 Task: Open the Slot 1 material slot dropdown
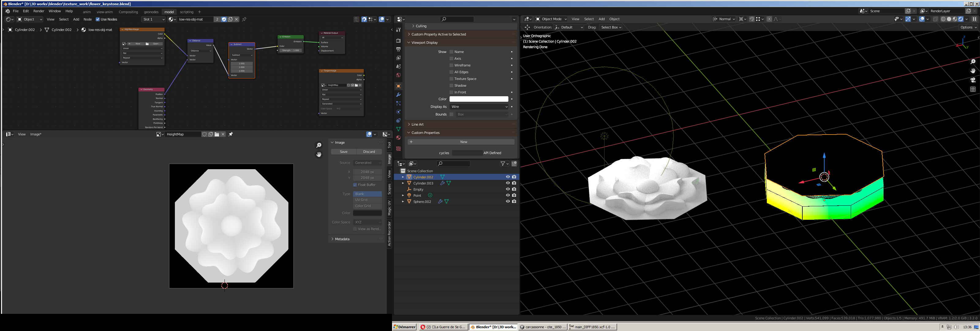point(154,19)
